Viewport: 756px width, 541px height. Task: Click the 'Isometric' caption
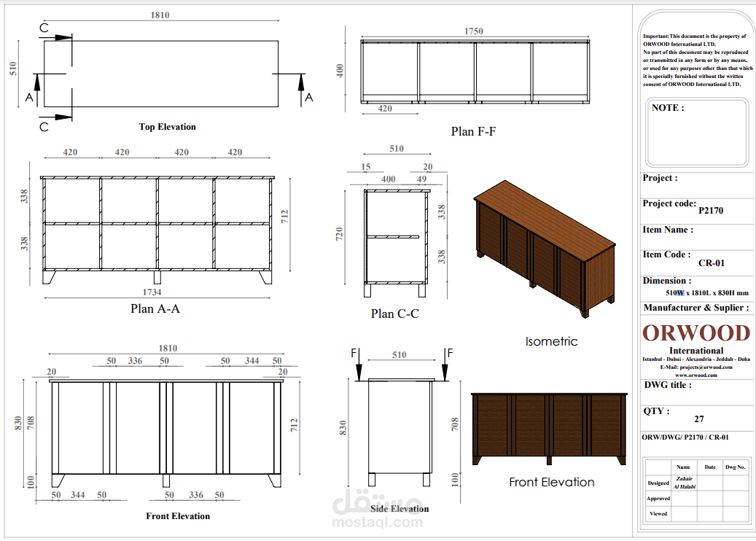[x=551, y=341]
